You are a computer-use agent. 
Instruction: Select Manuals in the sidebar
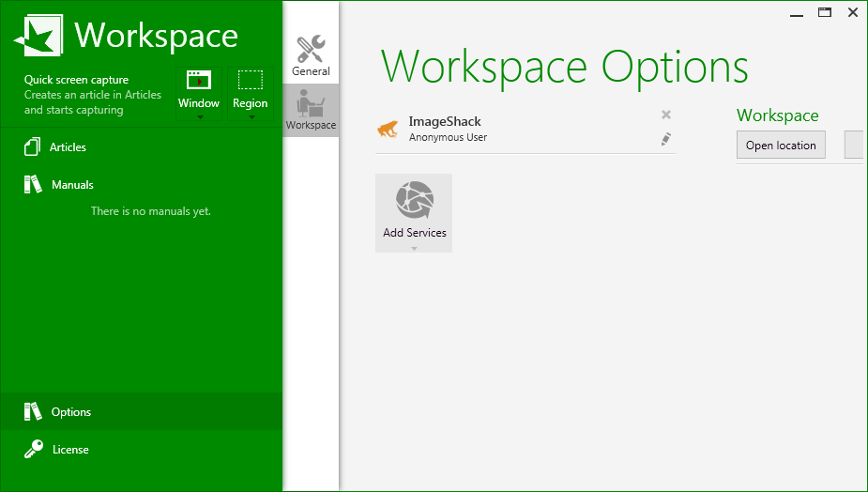(x=72, y=185)
